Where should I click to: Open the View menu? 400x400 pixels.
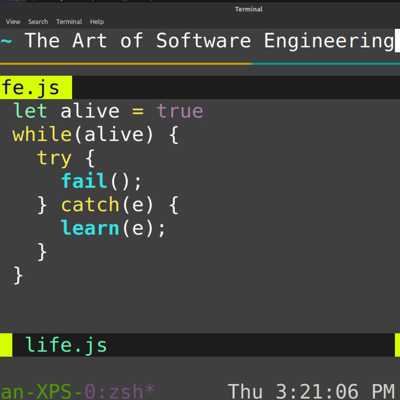pos(13,22)
